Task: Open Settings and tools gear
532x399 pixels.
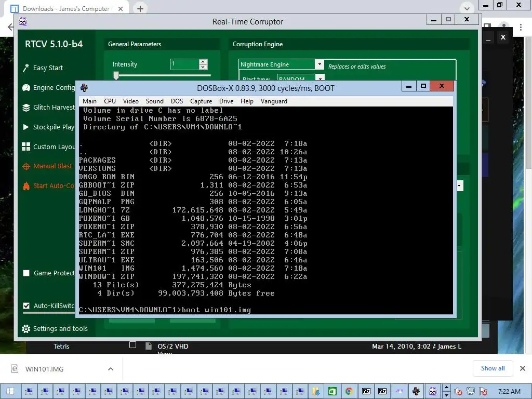Action: pos(55,328)
